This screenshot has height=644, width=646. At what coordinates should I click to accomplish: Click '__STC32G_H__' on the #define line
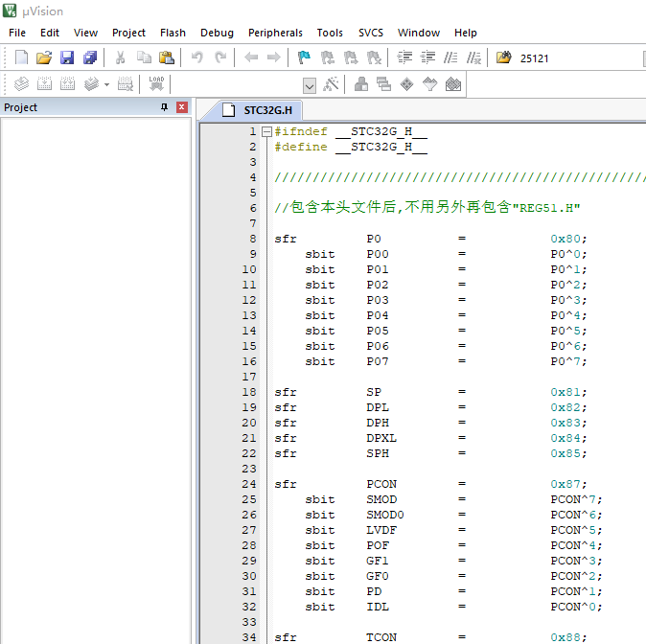click(x=381, y=147)
